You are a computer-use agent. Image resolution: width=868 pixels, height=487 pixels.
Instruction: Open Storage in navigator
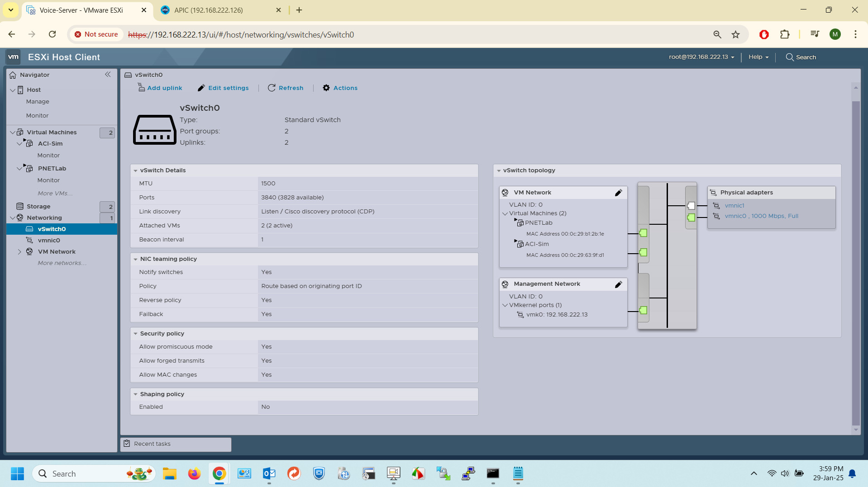pos(38,207)
